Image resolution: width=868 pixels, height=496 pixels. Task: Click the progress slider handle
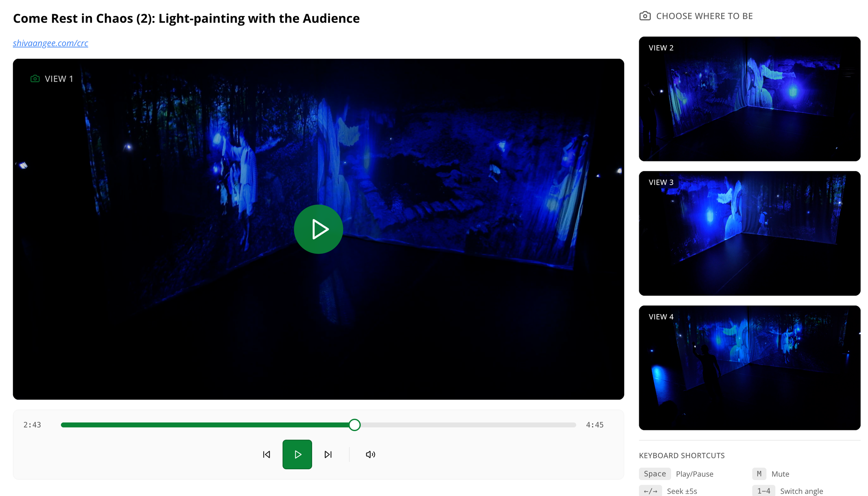tap(354, 425)
